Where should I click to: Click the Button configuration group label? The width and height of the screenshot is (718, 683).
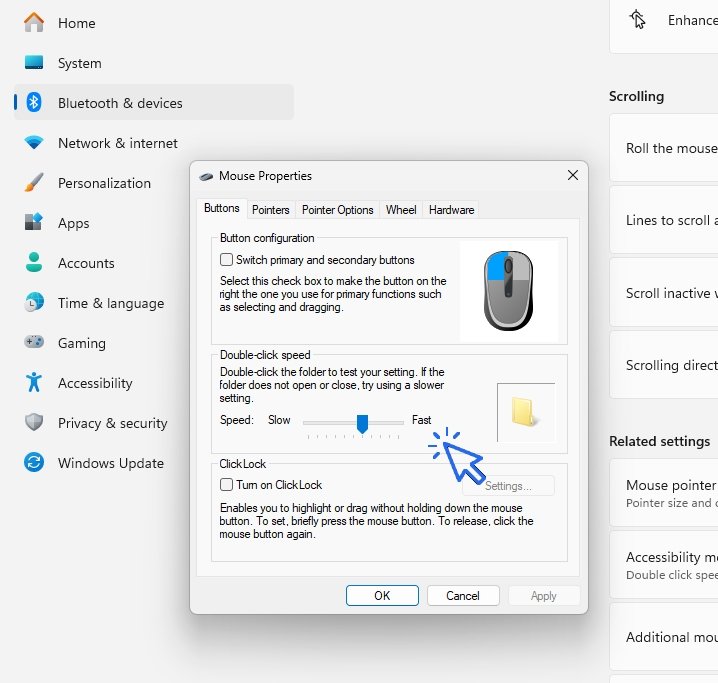267,238
